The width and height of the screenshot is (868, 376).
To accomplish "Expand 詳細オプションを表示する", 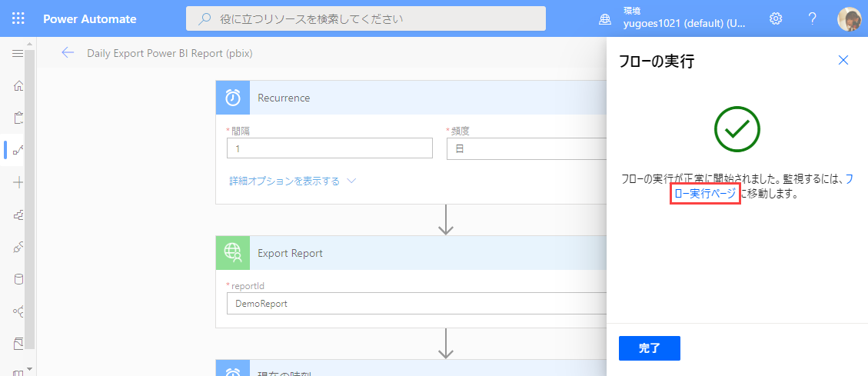I will (292, 181).
